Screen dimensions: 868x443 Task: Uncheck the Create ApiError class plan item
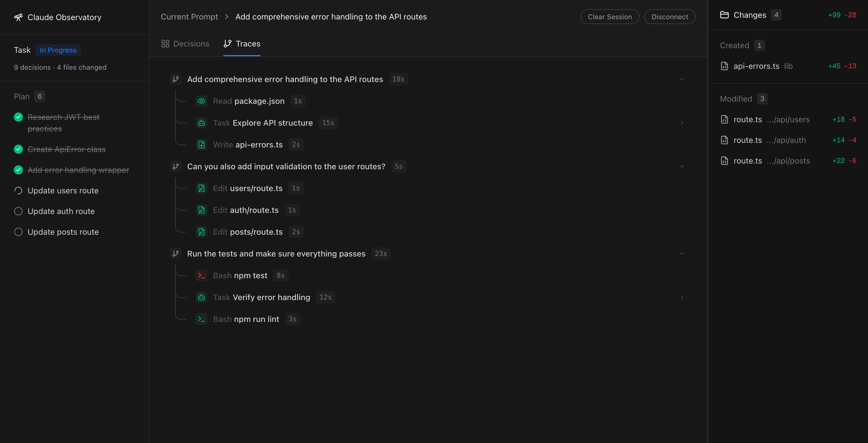pos(18,149)
